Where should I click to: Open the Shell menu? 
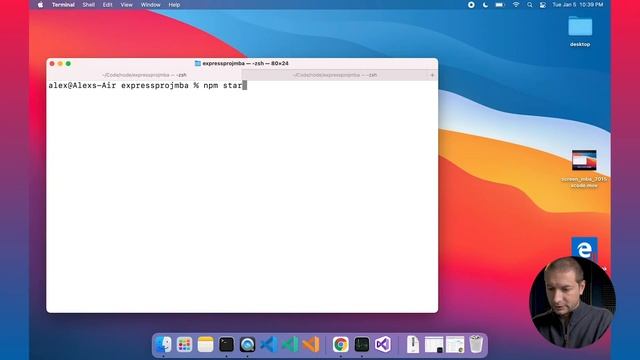point(89,5)
